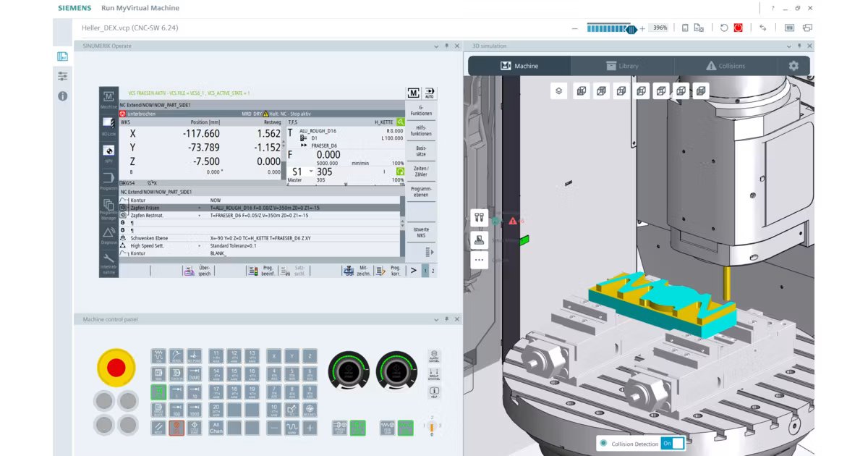Click the Reset key on control panel
The width and height of the screenshot is (868, 456).
(159, 428)
